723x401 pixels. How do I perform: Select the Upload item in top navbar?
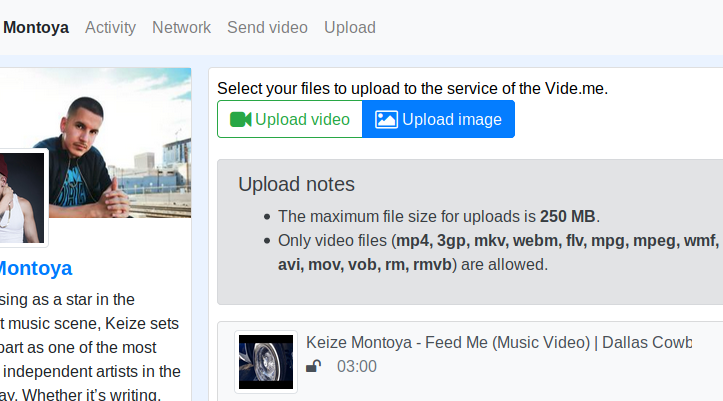[x=350, y=27]
